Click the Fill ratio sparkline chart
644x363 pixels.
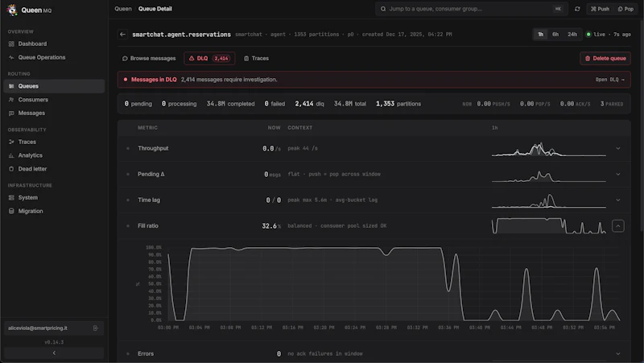(549, 226)
